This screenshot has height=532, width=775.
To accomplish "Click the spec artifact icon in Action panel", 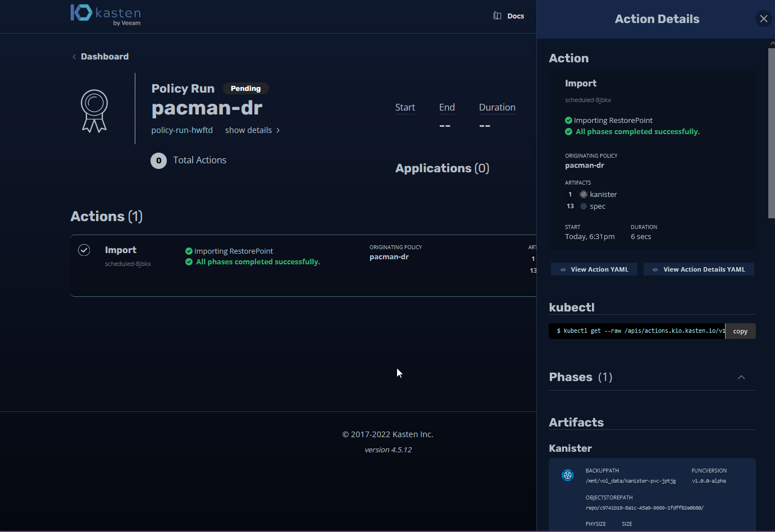I will (x=583, y=207).
